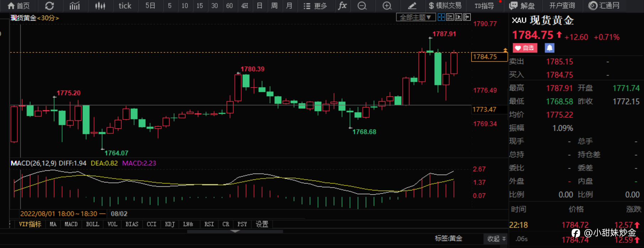Zoom in the chart with the plus magnifier

387,6
